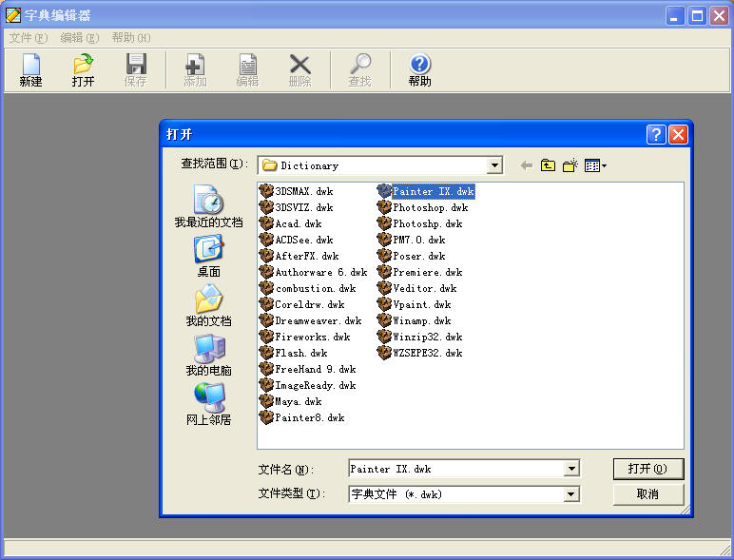Open 我最近的文档 places shortcut

[208, 206]
